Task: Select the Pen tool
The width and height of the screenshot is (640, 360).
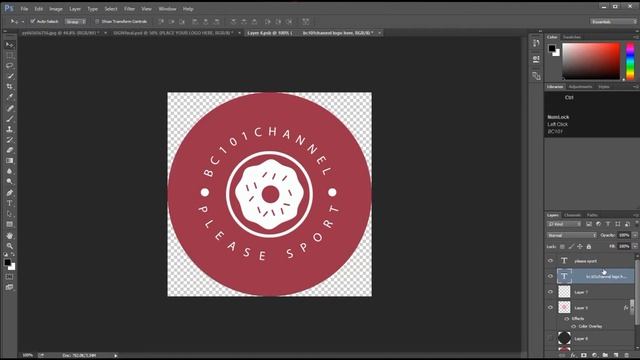Action: click(10, 193)
